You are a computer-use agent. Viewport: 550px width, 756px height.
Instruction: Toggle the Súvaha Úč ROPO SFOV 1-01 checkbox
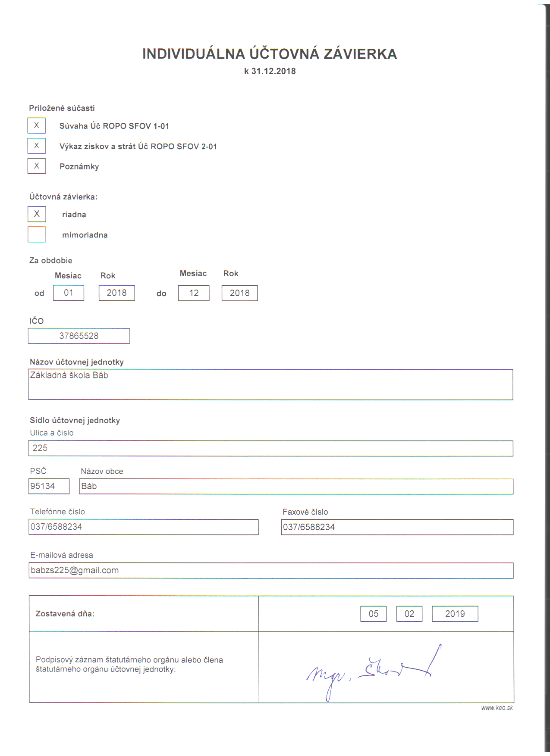pos(37,125)
